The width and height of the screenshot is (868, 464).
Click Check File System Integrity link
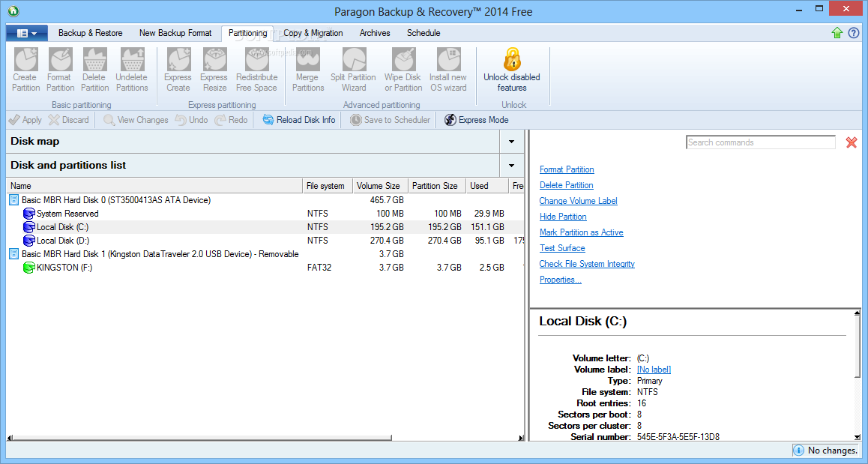588,264
